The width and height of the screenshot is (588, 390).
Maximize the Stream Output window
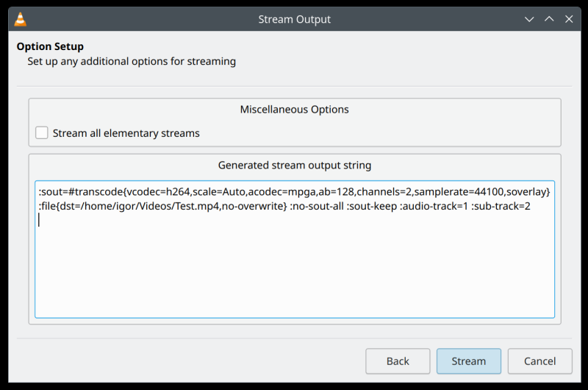(549, 19)
